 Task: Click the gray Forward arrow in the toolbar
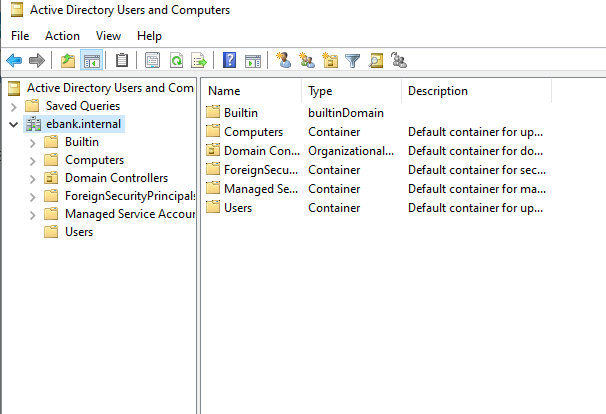[x=37, y=61]
